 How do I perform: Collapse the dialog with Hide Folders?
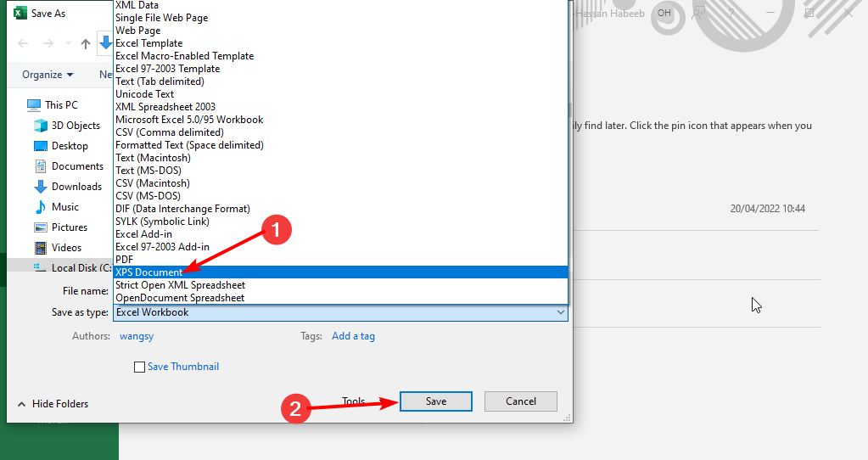tap(52, 404)
